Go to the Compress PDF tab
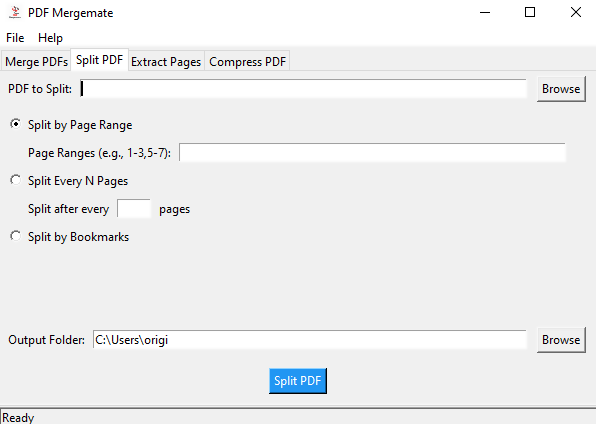Screen dimensions: 596x424 pyautogui.click(x=247, y=61)
